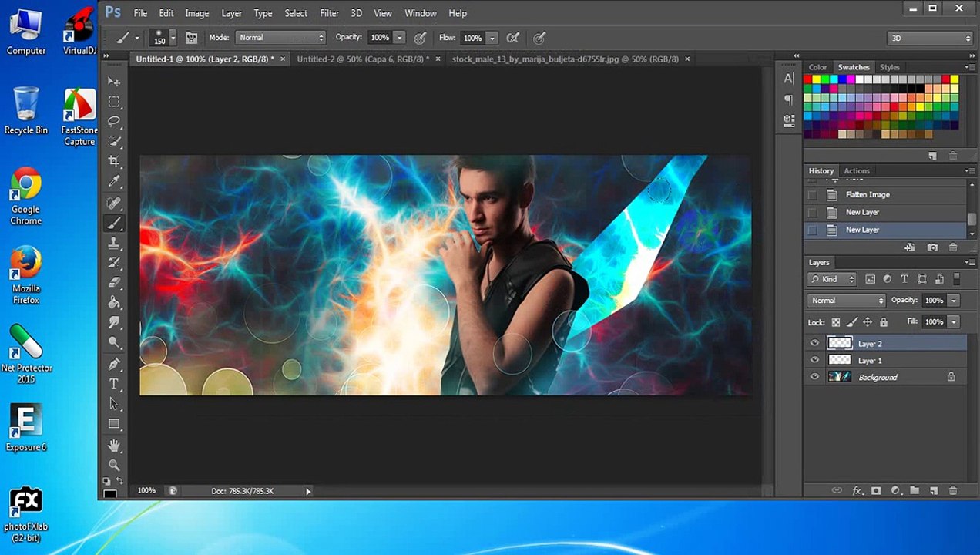The width and height of the screenshot is (980, 555).
Task: Create a new group folder in Layers
Action: [x=915, y=491]
